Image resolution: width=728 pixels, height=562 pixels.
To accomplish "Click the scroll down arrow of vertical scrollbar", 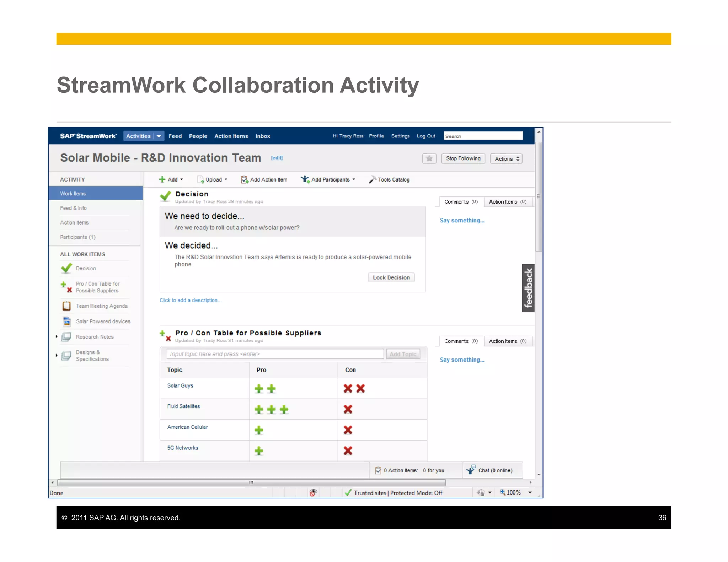I will coord(539,475).
